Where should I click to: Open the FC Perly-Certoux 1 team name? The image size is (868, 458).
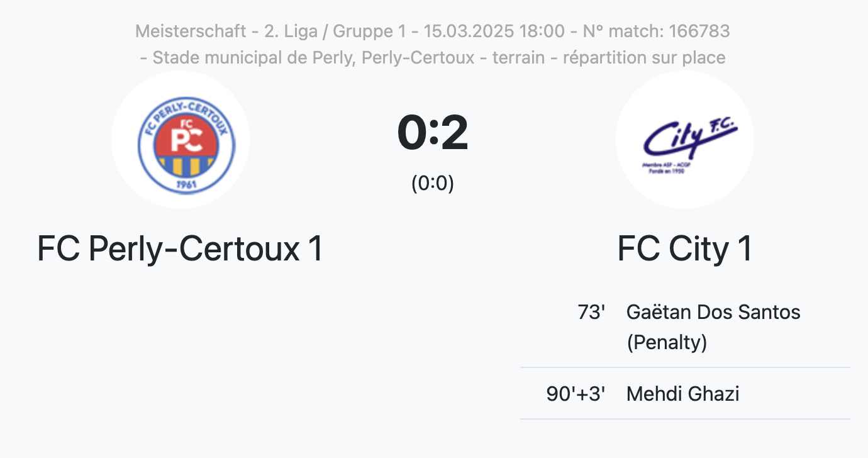181,249
